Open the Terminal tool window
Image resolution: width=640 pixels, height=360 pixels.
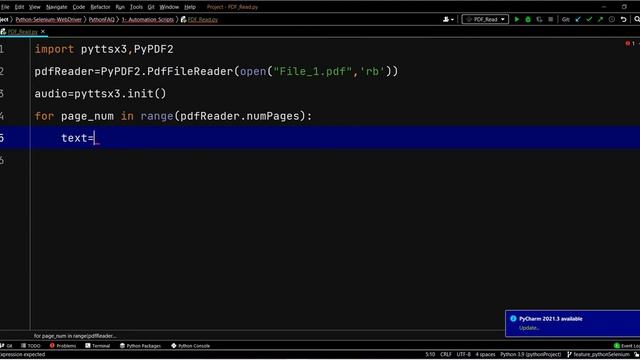(x=98, y=346)
